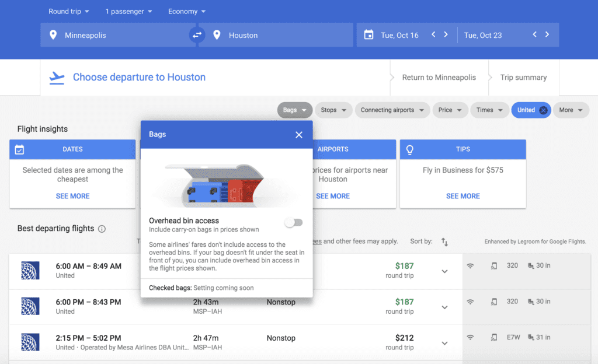
Task: Open the 1 passenger dropdown
Action: click(x=128, y=12)
